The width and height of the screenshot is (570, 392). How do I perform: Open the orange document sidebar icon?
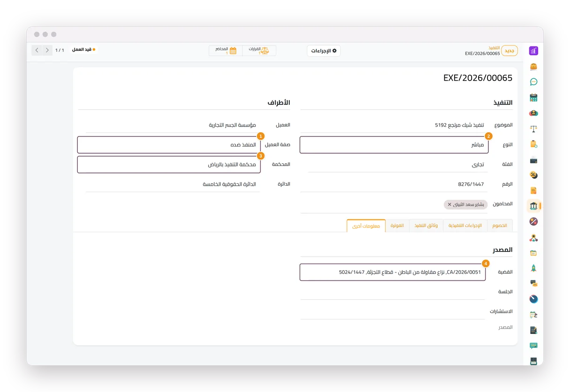click(x=533, y=190)
